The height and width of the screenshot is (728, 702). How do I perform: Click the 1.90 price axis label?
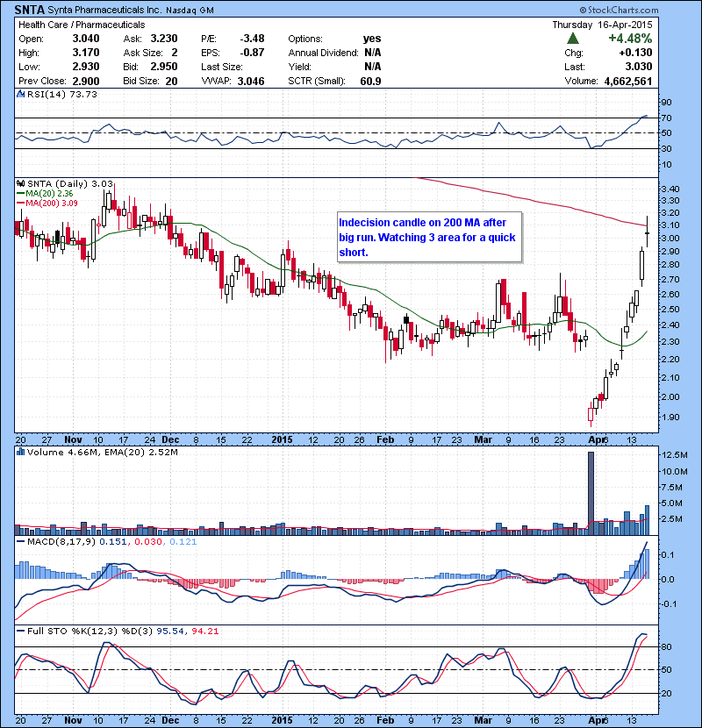(670, 417)
